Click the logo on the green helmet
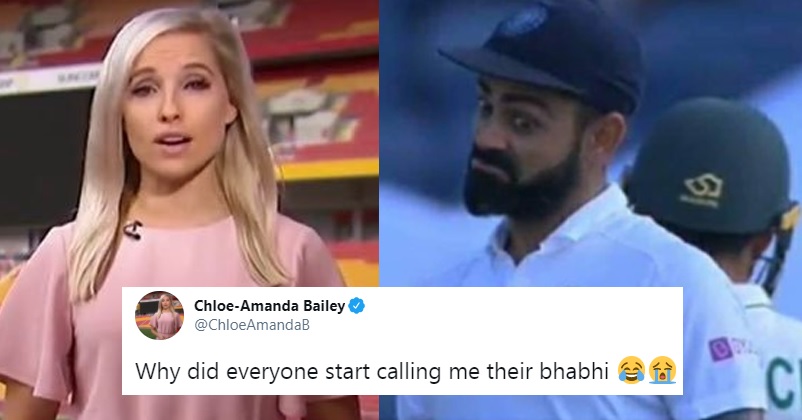Image resolution: width=802 pixels, height=420 pixels. coord(702,190)
